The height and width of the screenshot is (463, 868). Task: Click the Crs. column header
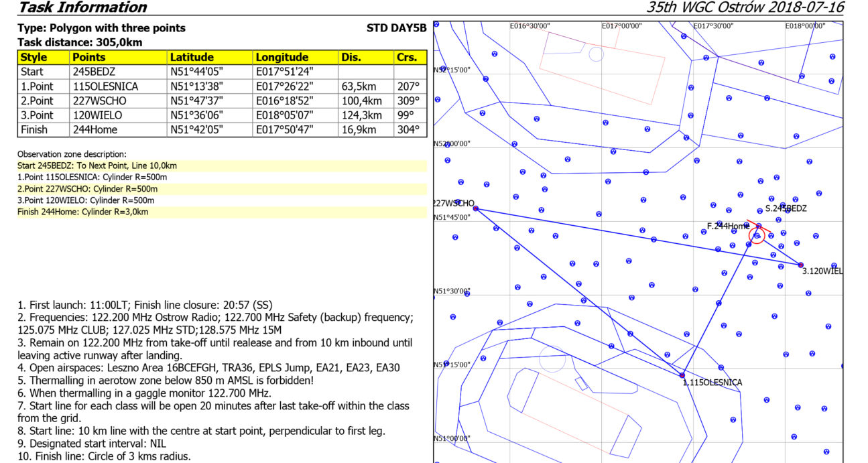(x=409, y=58)
